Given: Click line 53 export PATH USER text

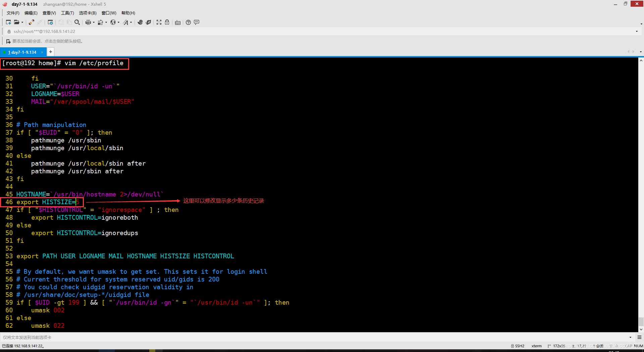Looking at the screenshot, I should pos(125,256).
